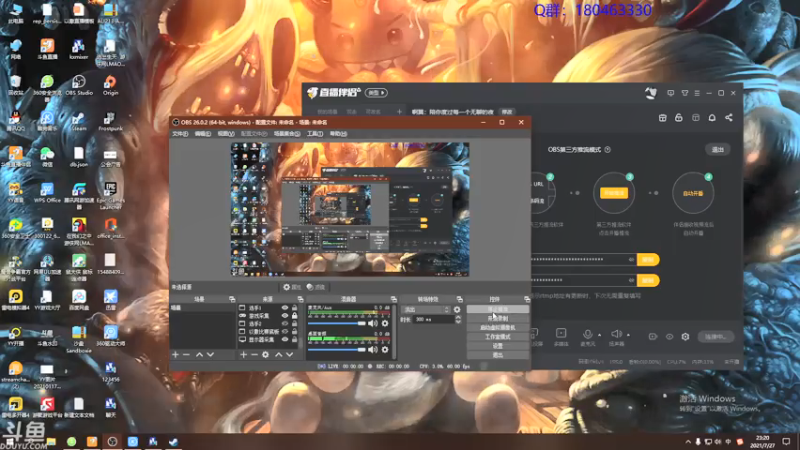
Task: Open OBS Studio desktop shortcut
Action: click(x=79, y=85)
